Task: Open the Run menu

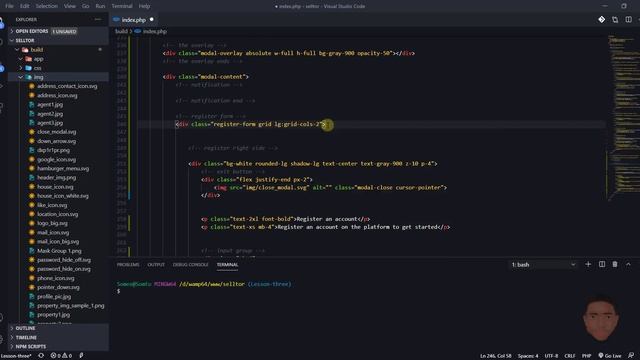Action: click(x=100, y=6)
